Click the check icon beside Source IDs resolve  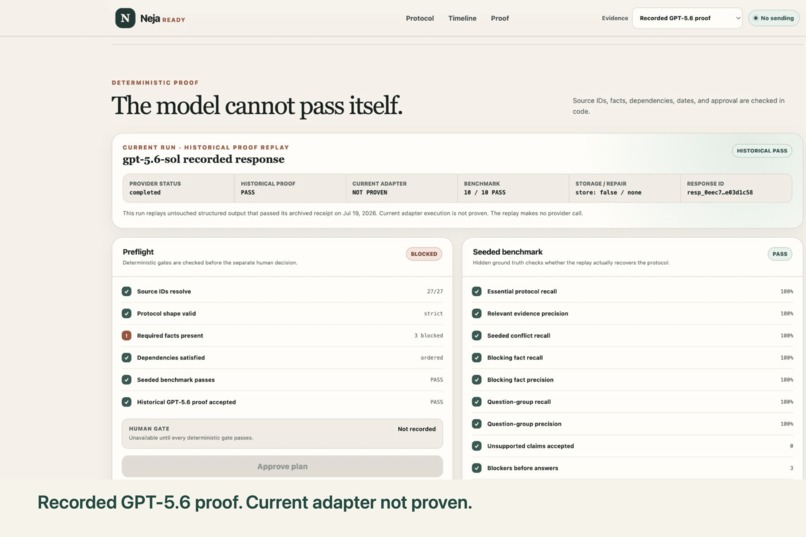pyautogui.click(x=126, y=291)
